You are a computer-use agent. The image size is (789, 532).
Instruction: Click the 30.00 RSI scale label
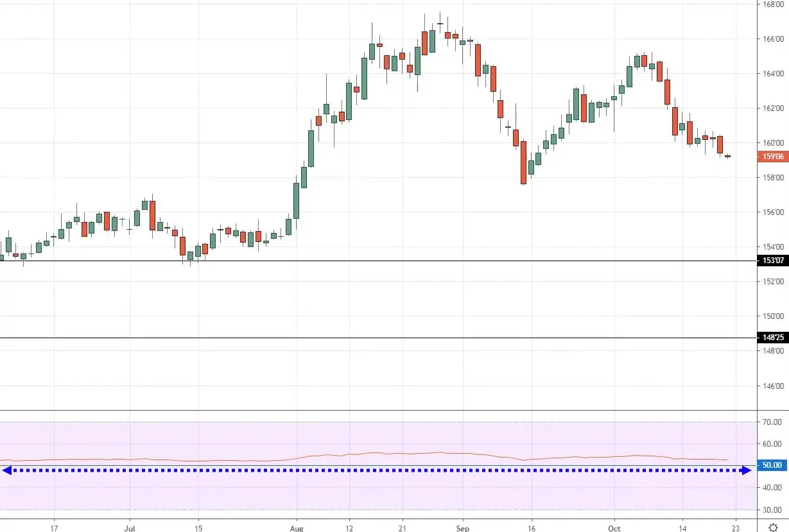click(x=772, y=510)
